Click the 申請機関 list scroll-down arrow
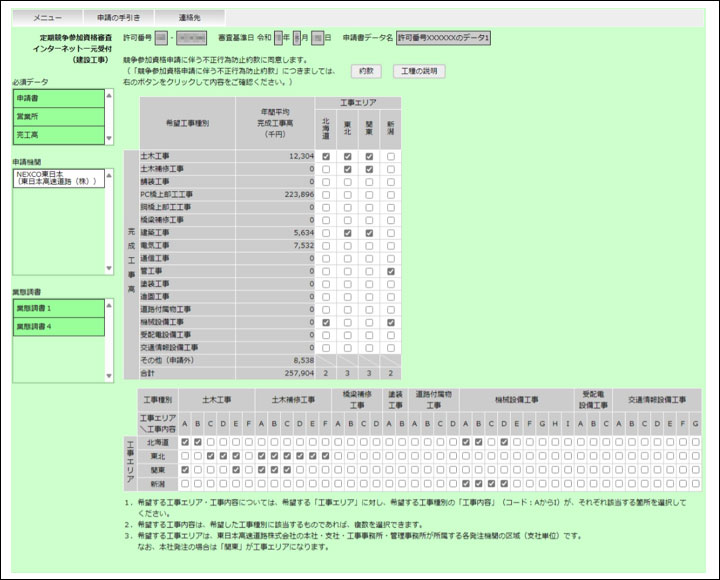The width and height of the screenshot is (720, 580). (109, 268)
